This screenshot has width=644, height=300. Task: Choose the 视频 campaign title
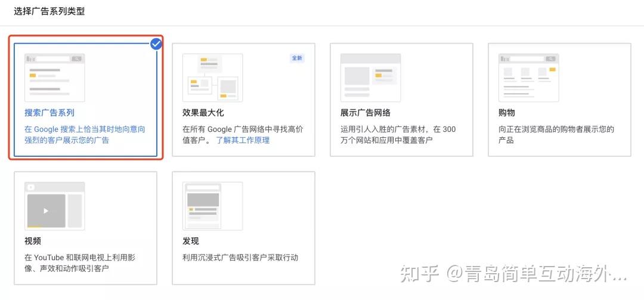(33, 241)
